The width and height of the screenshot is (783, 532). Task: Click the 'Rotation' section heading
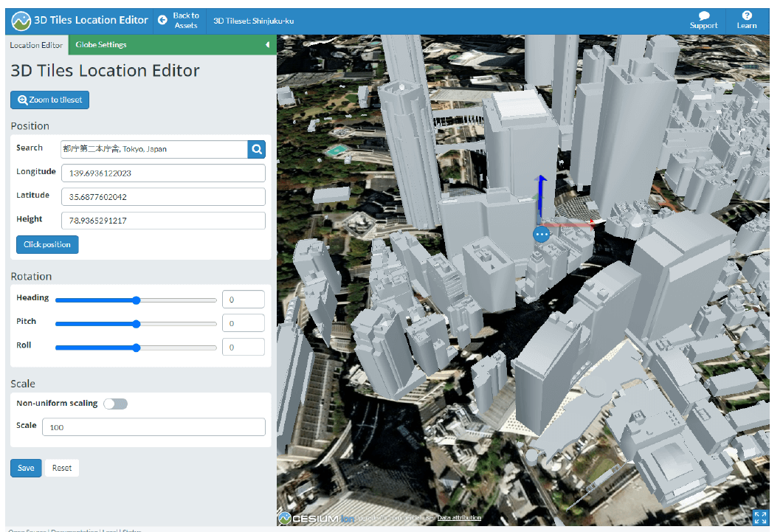[31, 277]
